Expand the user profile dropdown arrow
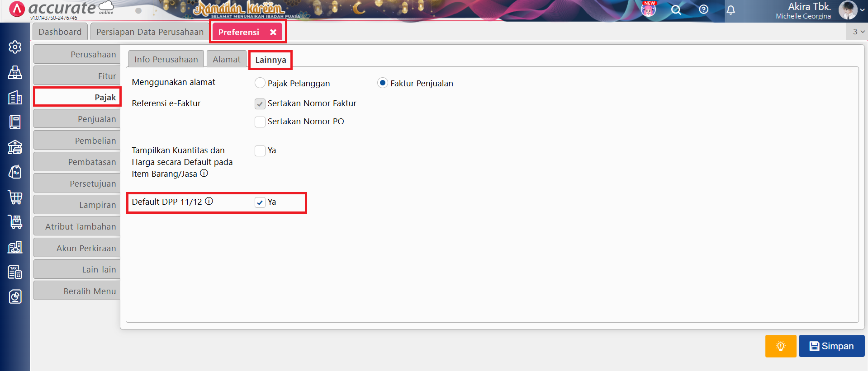This screenshot has width=868, height=371. (x=862, y=10)
